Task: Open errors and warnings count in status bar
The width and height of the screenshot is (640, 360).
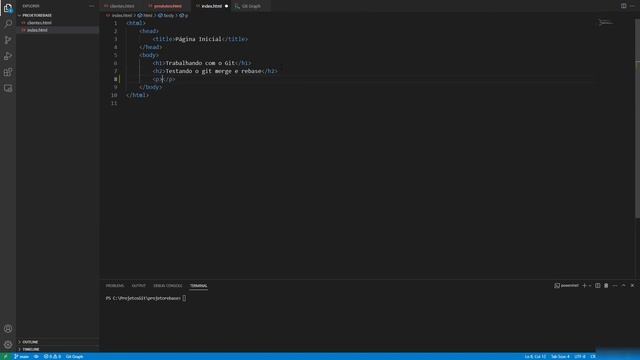Action: pos(52,356)
